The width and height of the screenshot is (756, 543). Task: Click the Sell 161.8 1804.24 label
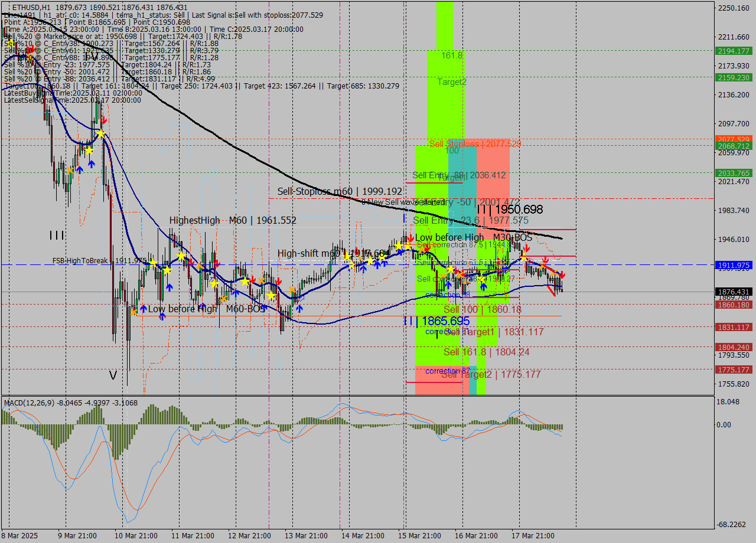tap(486, 352)
